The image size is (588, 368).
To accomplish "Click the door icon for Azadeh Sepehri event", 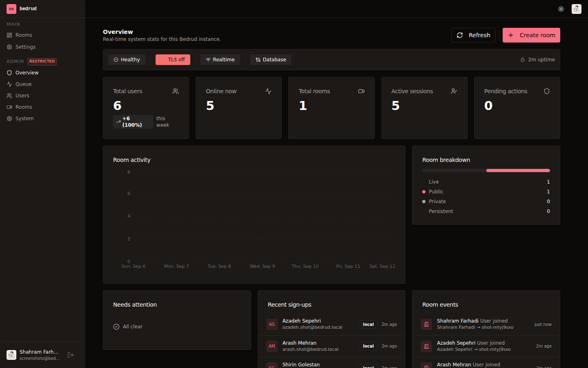I will (x=426, y=346).
